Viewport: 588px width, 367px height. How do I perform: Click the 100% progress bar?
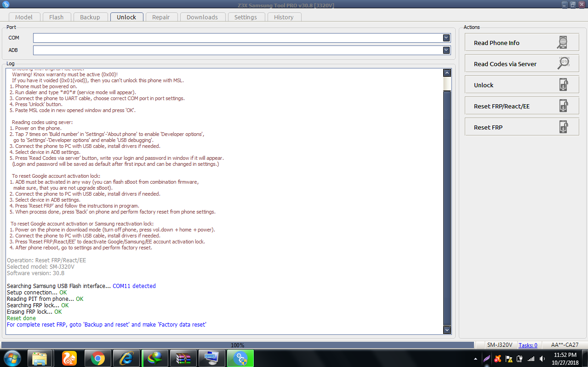tap(238, 345)
